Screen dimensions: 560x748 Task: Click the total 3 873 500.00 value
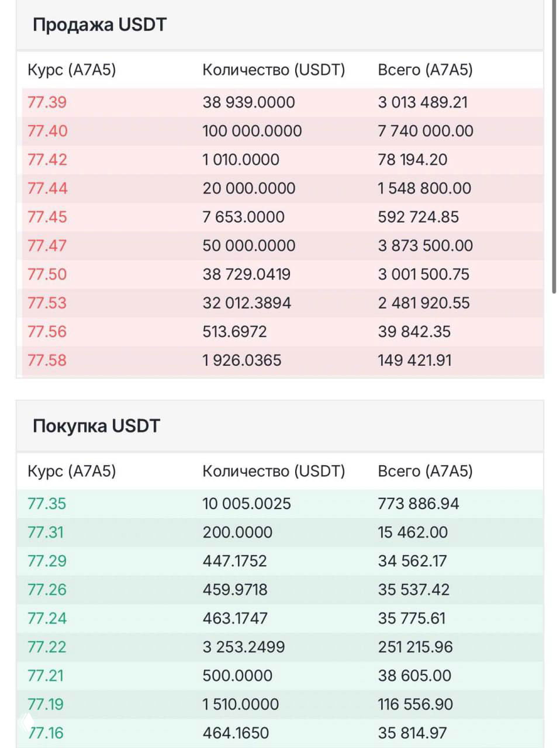[x=425, y=245]
